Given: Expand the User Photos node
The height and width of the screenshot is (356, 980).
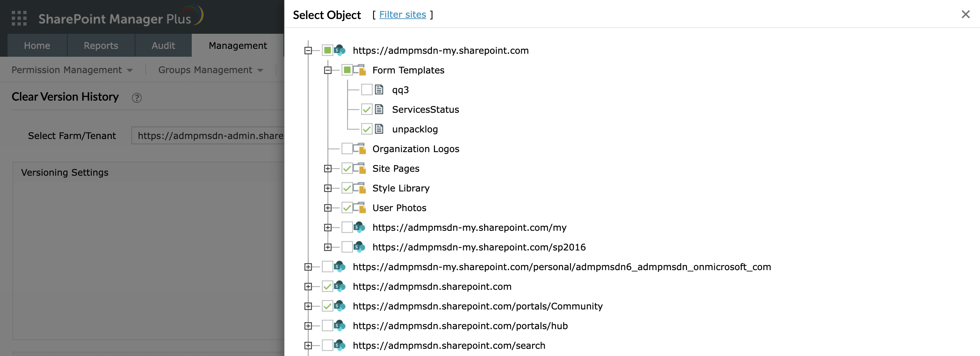Looking at the screenshot, I should click(x=327, y=208).
